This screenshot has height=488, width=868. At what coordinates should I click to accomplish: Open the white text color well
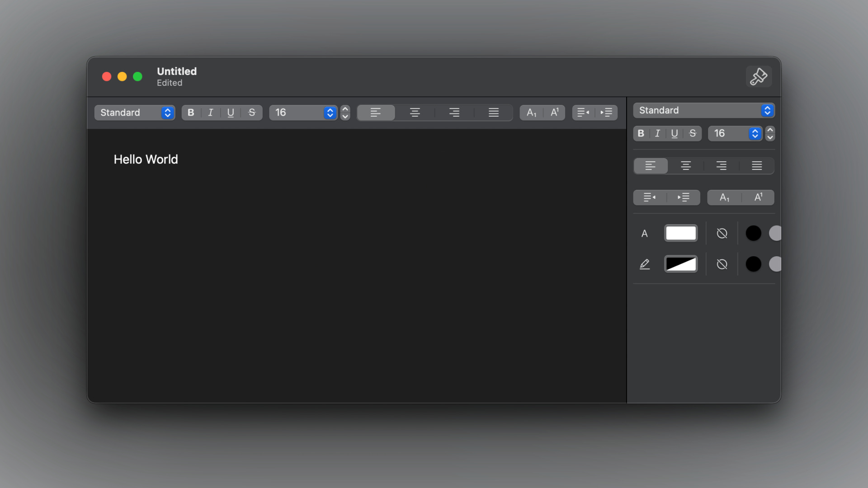680,234
